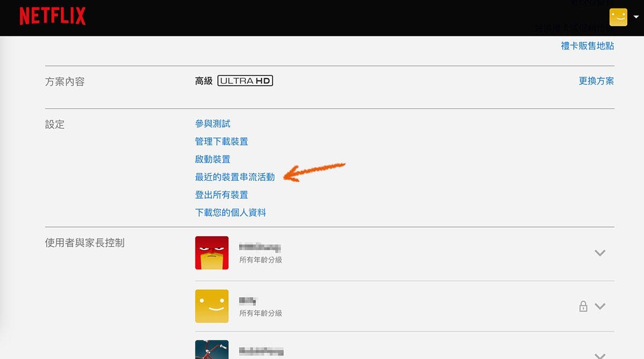Click the 參與測試 link
The width and height of the screenshot is (644, 359).
tap(213, 124)
